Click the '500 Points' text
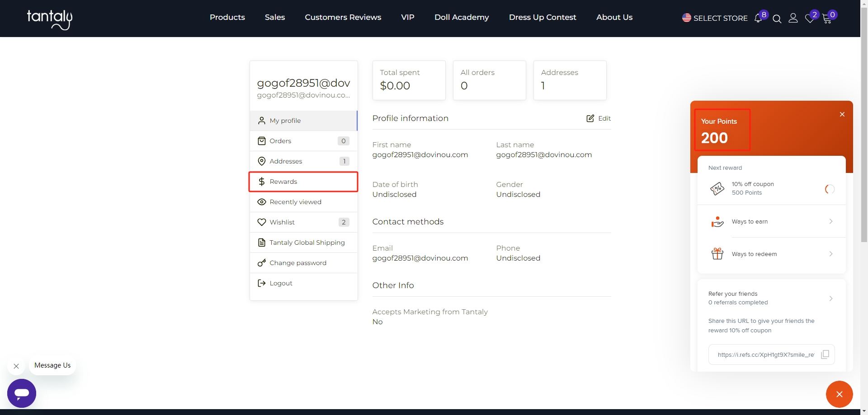Image resolution: width=868 pixels, height=415 pixels. (x=747, y=193)
